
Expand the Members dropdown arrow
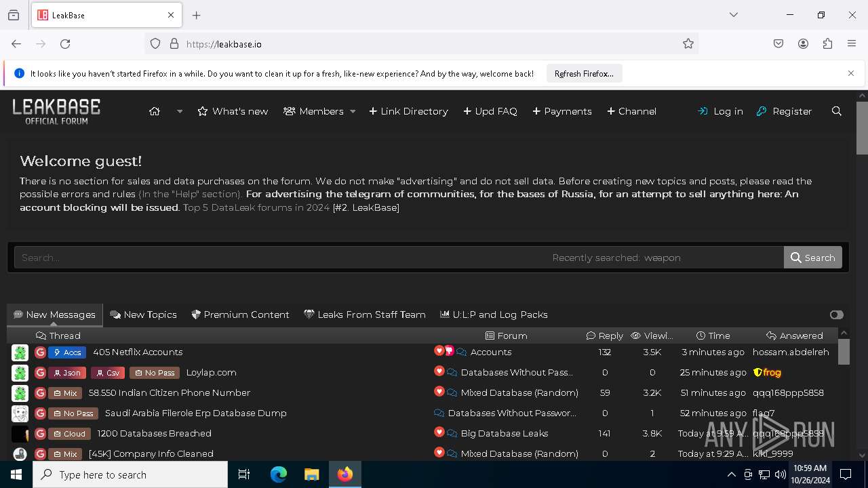(353, 111)
